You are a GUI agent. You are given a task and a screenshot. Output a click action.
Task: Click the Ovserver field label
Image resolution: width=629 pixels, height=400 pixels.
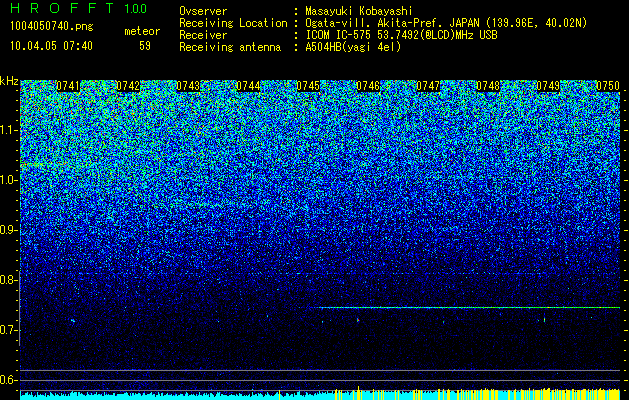pos(203,11)
